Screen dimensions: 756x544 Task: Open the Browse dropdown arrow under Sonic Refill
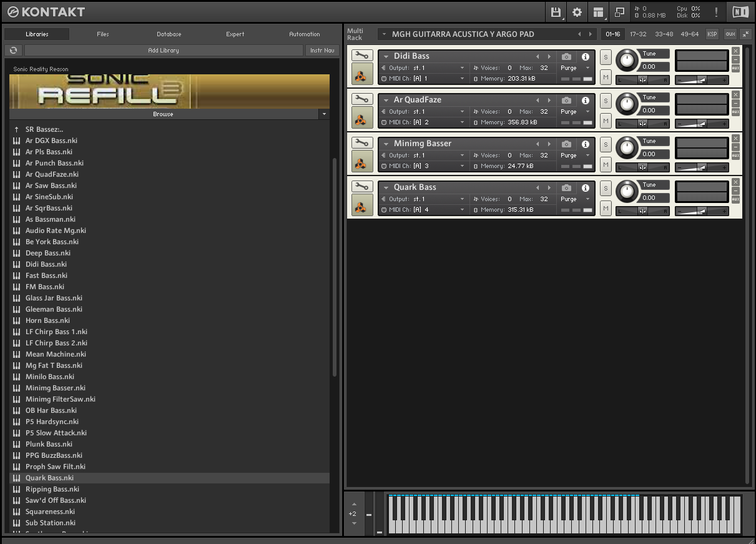point(324,114)
